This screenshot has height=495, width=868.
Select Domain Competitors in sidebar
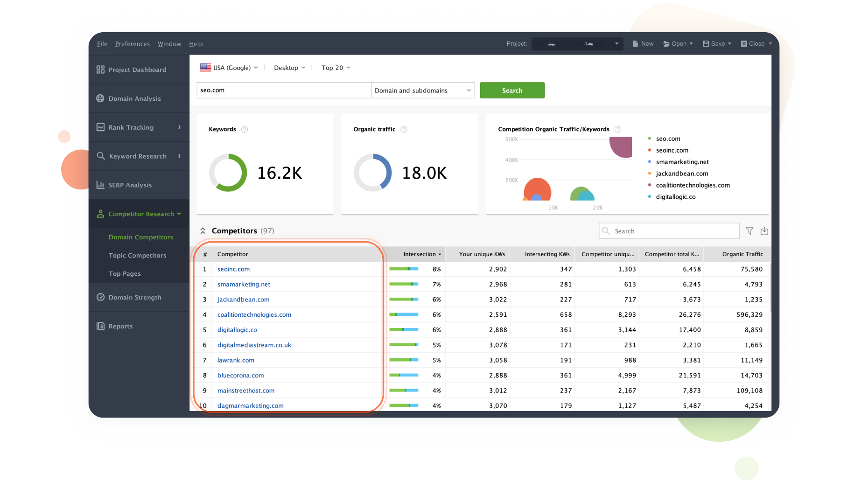pos(141,237)
